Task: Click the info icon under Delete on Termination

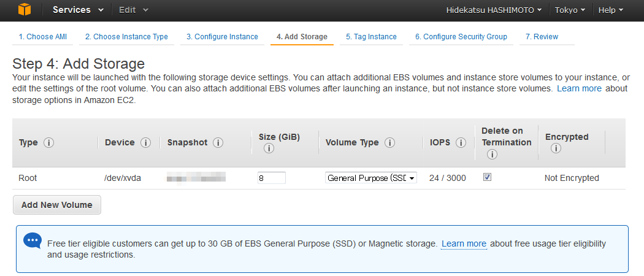Action: [x=492, y=155]
